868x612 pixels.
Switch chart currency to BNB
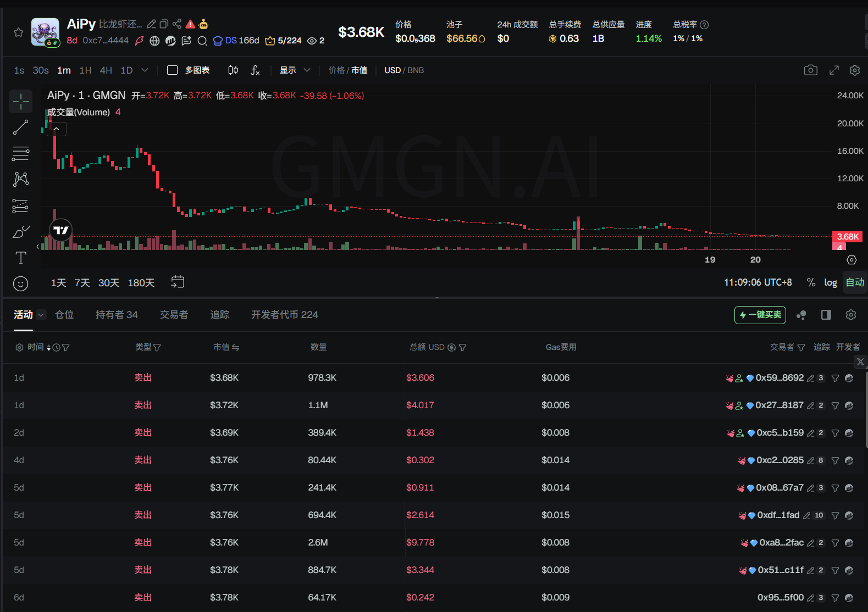[416, 70]
